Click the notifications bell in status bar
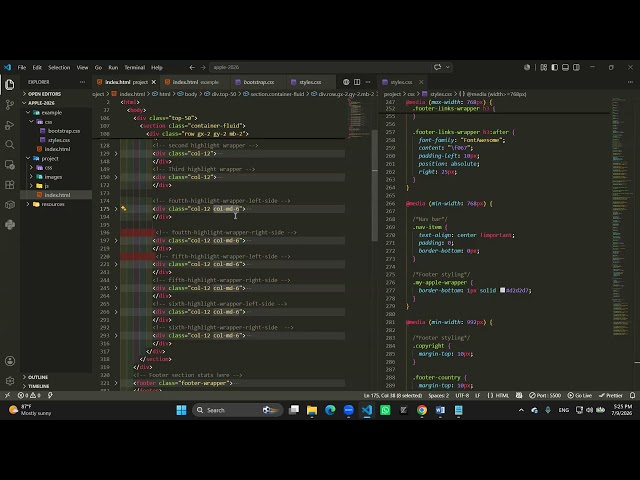Screen dimensions: 640x480 (632, 395)
